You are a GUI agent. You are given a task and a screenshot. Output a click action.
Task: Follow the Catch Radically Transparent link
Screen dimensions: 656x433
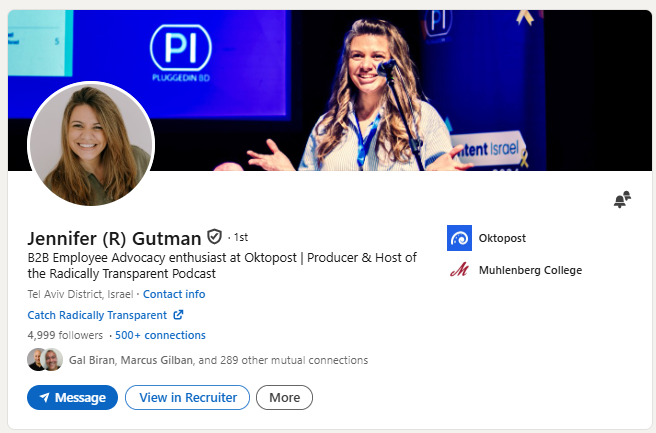coord(97,315)
